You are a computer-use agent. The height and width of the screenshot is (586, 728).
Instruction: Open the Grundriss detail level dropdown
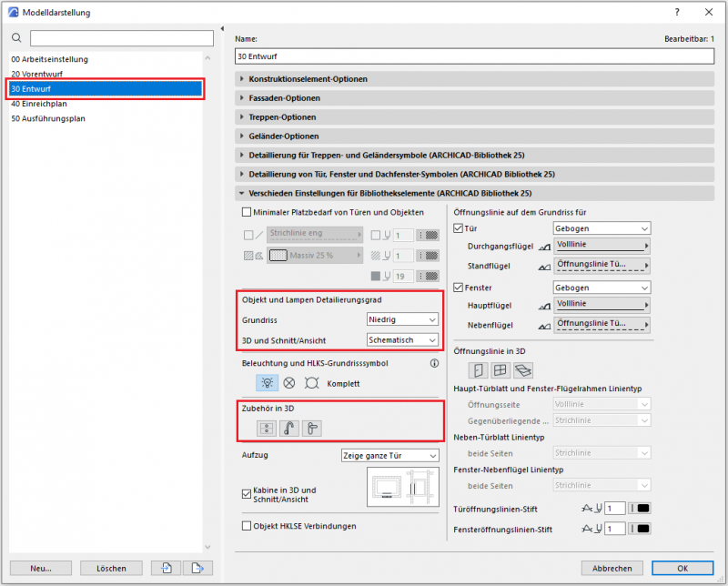[401, 319]
